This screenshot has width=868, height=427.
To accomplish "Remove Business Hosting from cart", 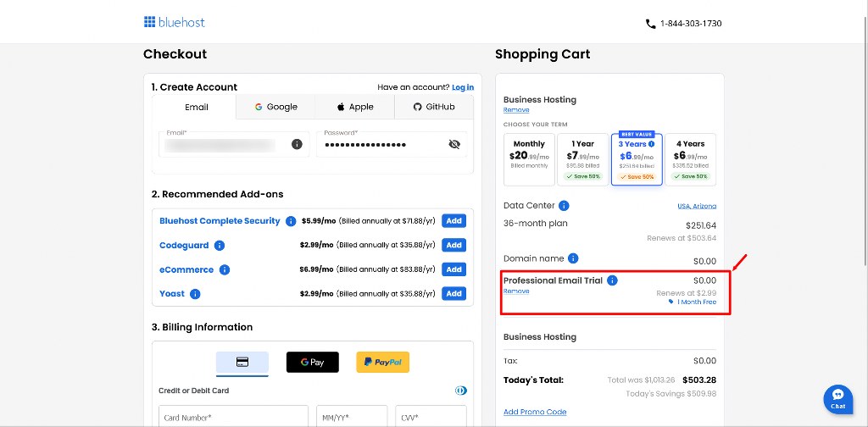I will [x=516, y=110].
